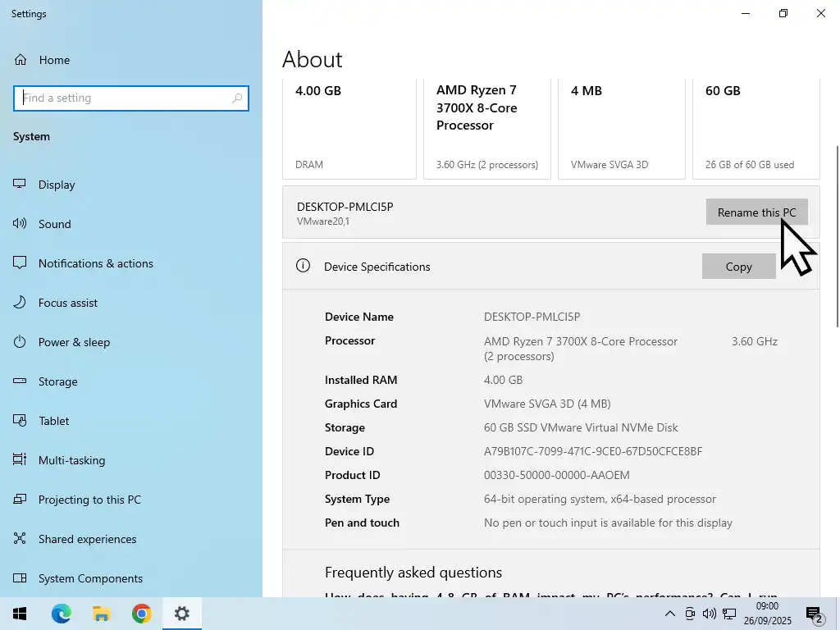840x630 pixels.
Task: Click the network tray icon
Action: pos(729,614)
